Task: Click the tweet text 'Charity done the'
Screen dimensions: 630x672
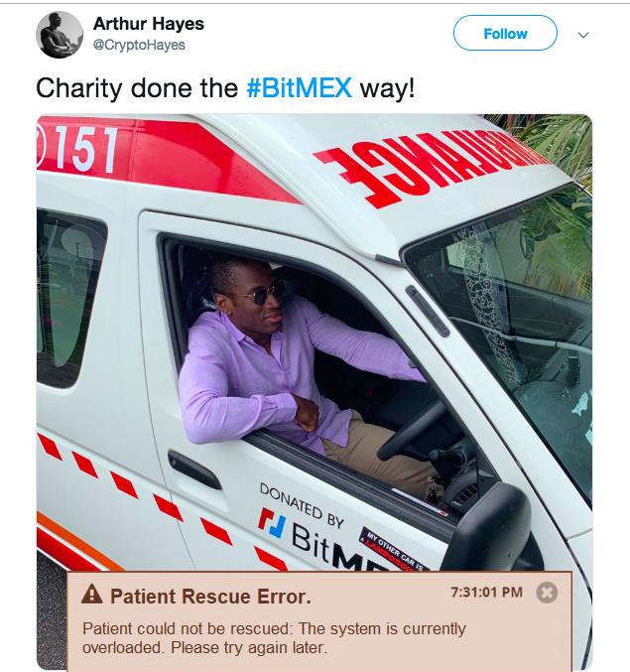Action: click(137, 88)
